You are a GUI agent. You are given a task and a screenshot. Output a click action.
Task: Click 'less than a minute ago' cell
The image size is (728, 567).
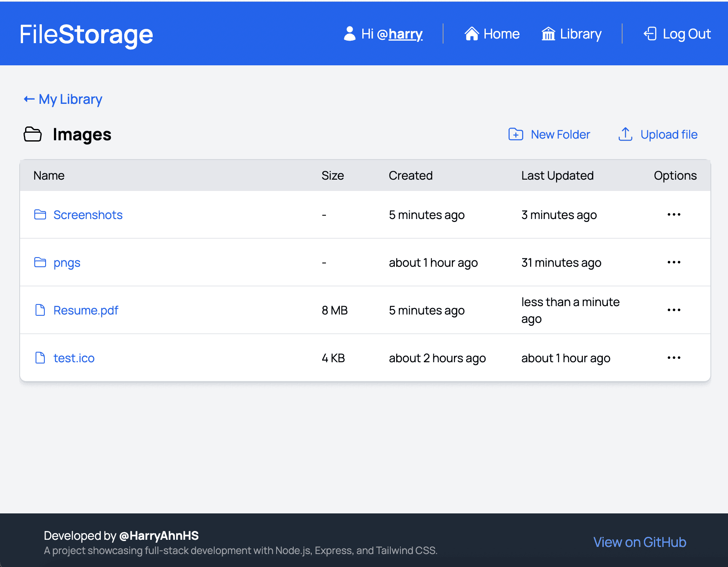click(x=570, y=310)
